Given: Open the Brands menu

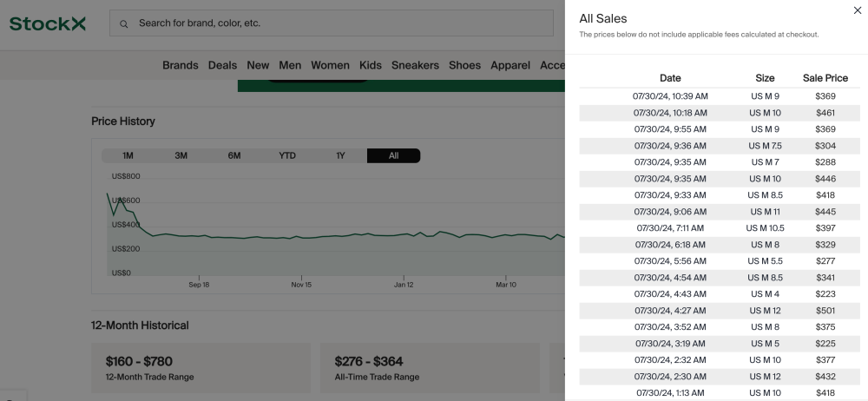Looking at the screenshot, I should click(180, 65).
